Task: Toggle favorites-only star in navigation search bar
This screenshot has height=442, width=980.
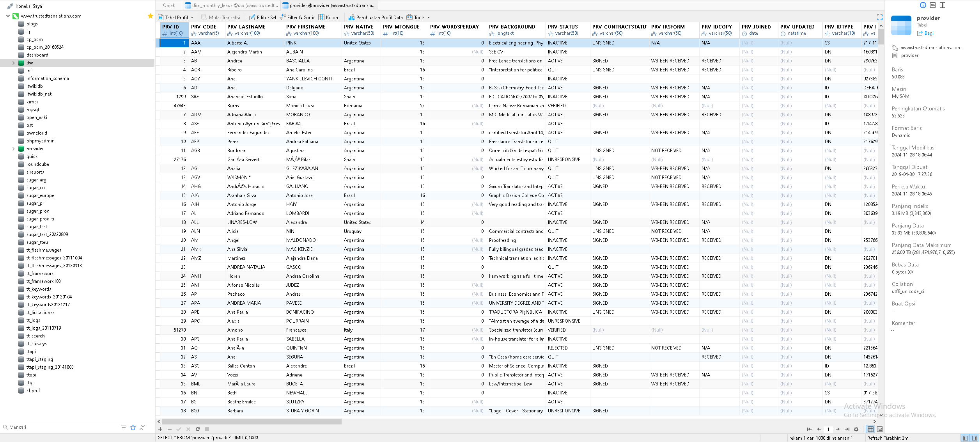Action: tap(133, 428)
